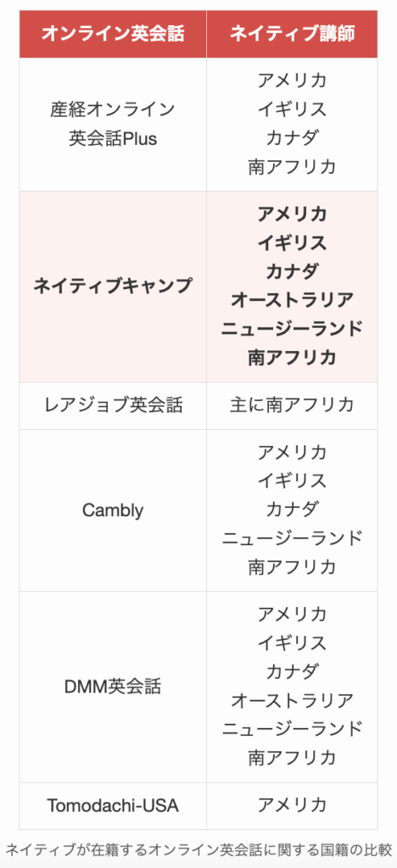Viewport: 397px width, 868px height.
Task: Click アメリカ in the Tomodachi-USA row
Action: [x=293, y=806]
